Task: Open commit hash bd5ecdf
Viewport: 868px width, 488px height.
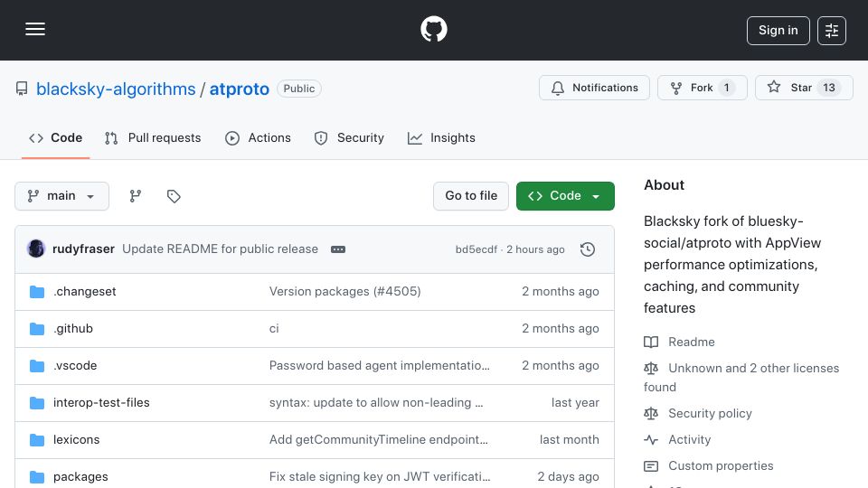Action: pos(476,249)
